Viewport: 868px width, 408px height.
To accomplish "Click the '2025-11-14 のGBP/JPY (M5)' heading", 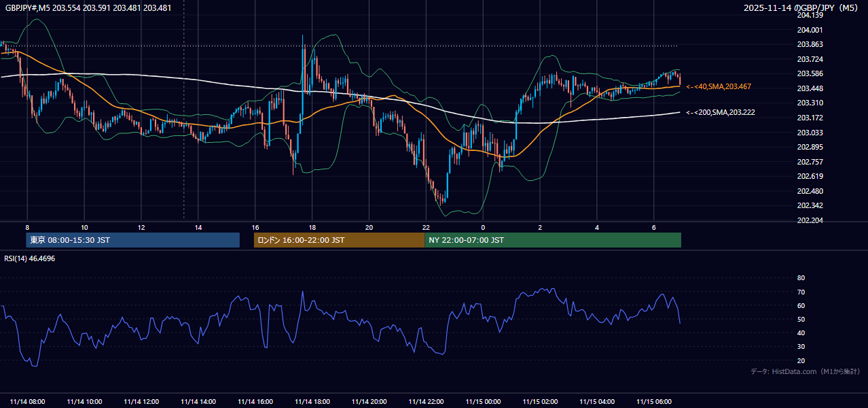I will coord(802,8).
